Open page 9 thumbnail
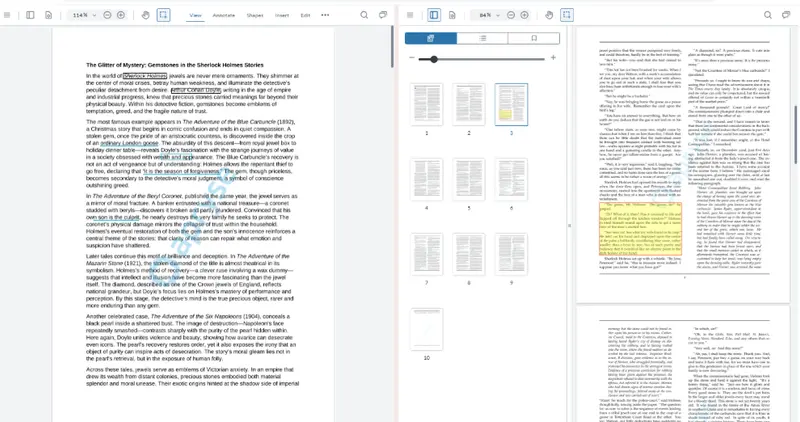Viewport: 800px width, 422px height. (511, 254)
